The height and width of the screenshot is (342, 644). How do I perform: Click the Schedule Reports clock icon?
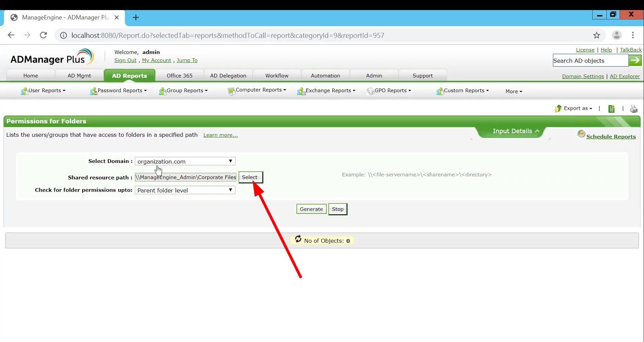pyautogui.click(x=581, y=134)
